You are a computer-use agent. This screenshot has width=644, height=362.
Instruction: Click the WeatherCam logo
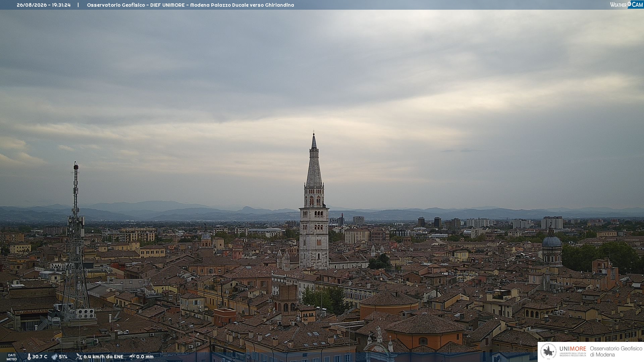click(627, 5)
